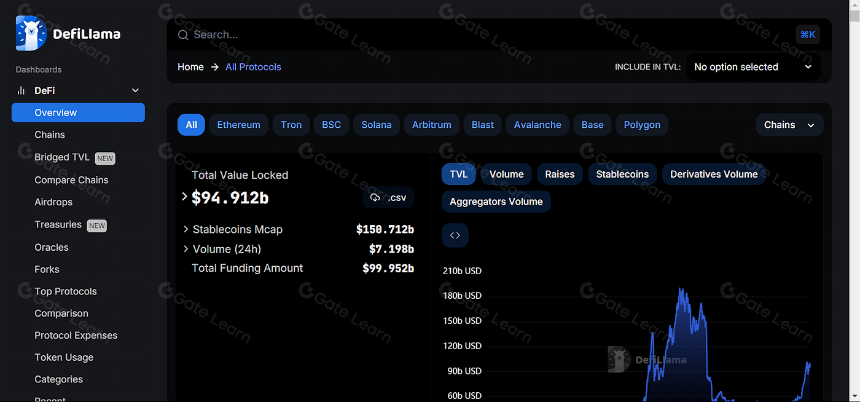The height and width of the screenshot is (402, 860).
Task: Open the Chains dropdown
Action: (x=789, y=125)
